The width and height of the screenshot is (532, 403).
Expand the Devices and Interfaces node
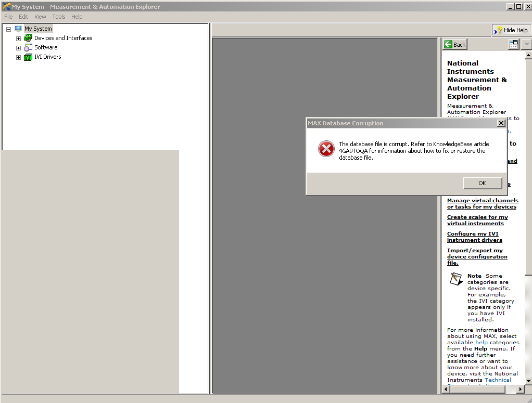pos(18,38)
